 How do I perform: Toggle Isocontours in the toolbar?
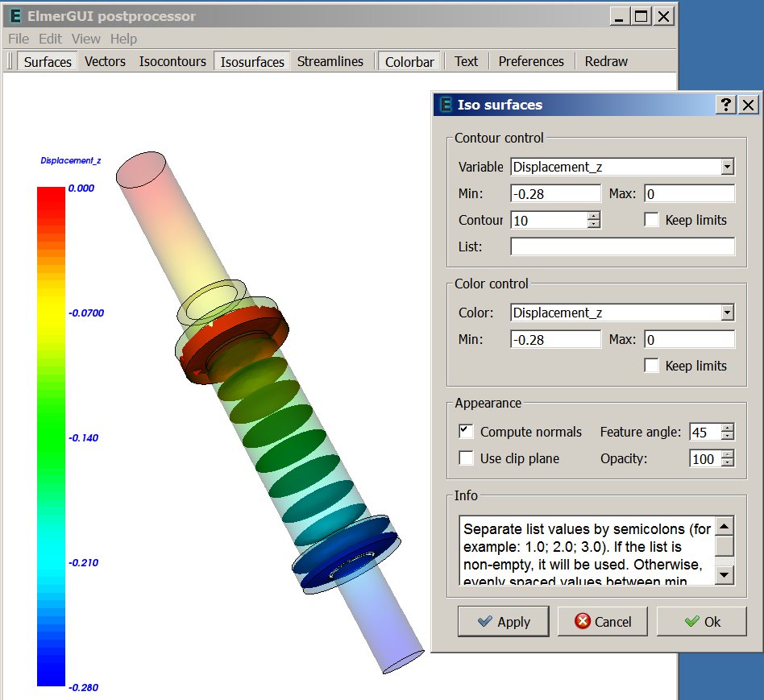(x=172, y=62)
